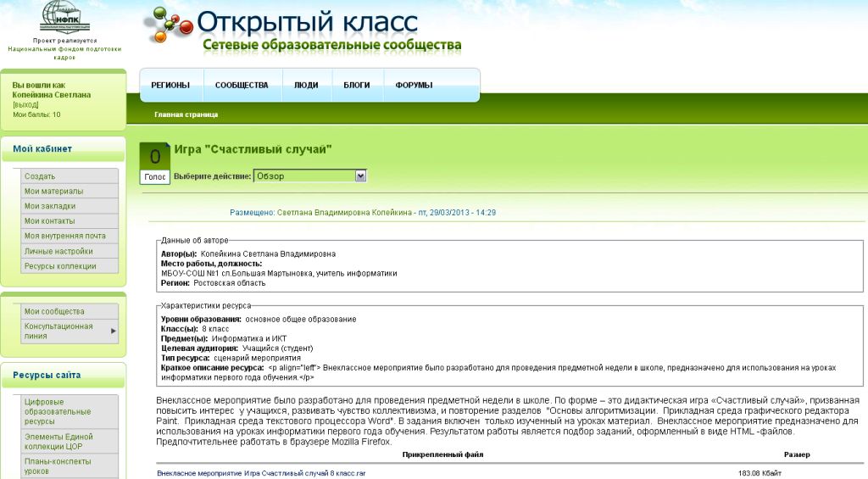Open Личные настройки in sidebar

click(x=58, y=251)
